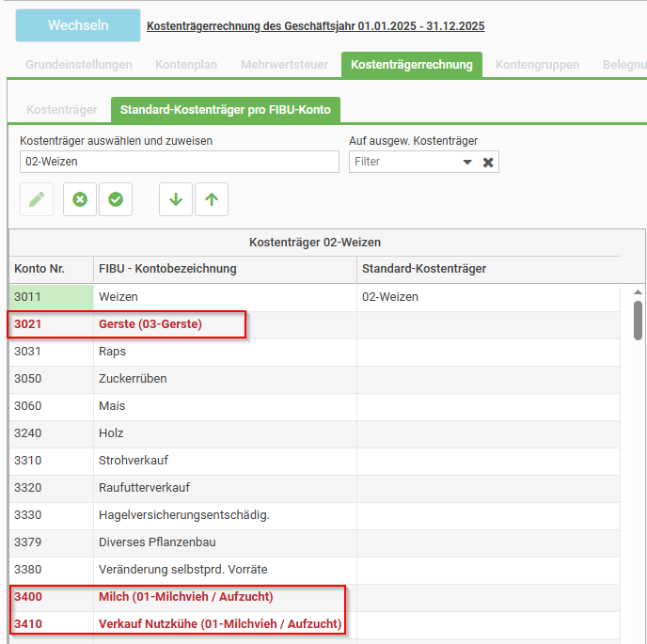Click the green checkmark confirm icon
Image resolution: width=647 pixels, height=644 pixels.
(116, 199)
